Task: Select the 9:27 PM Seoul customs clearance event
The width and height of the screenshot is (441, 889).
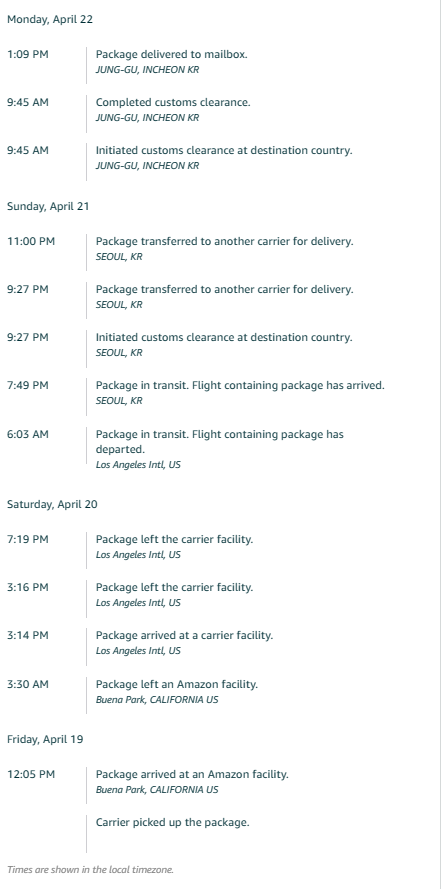Action: 224,338
